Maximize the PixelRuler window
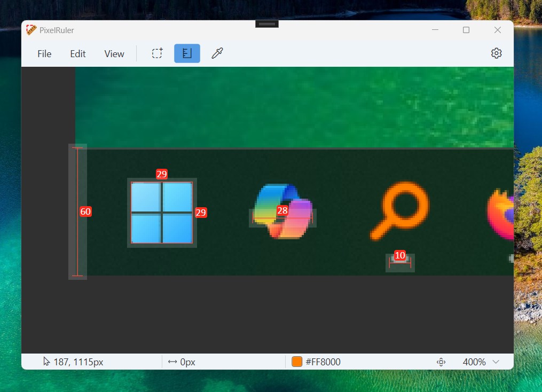542x392 pixels. [x=466, y=30]
